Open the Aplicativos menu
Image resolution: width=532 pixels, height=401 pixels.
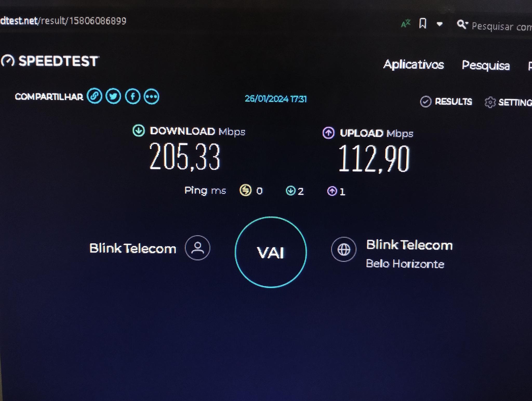coord(414,64)
